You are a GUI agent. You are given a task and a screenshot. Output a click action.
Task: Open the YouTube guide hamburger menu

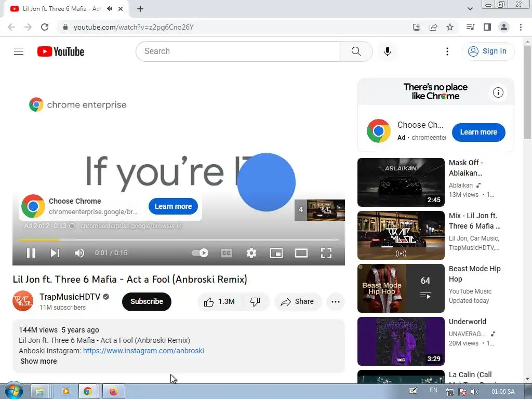point(19,51)
